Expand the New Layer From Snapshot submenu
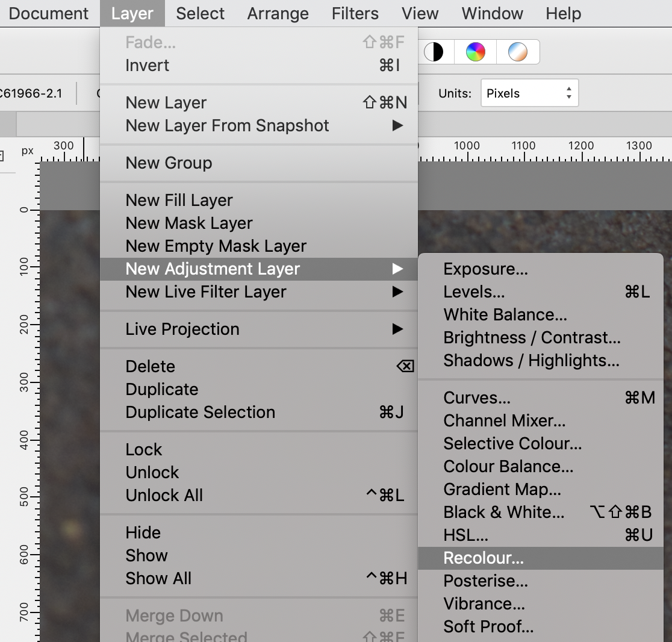The image size is (672, 642). [227, 126]
